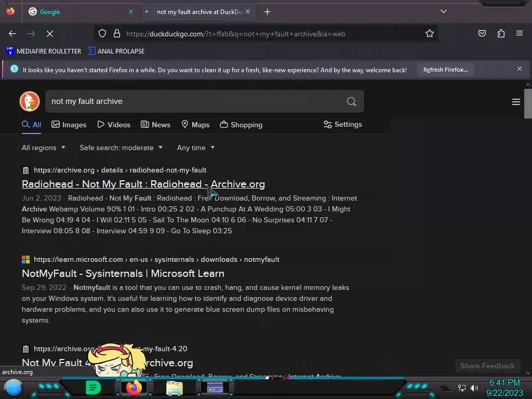Viewport: 532px width, 399px height.
Task: Open the tracking protection shield icon
Action: 102,33
